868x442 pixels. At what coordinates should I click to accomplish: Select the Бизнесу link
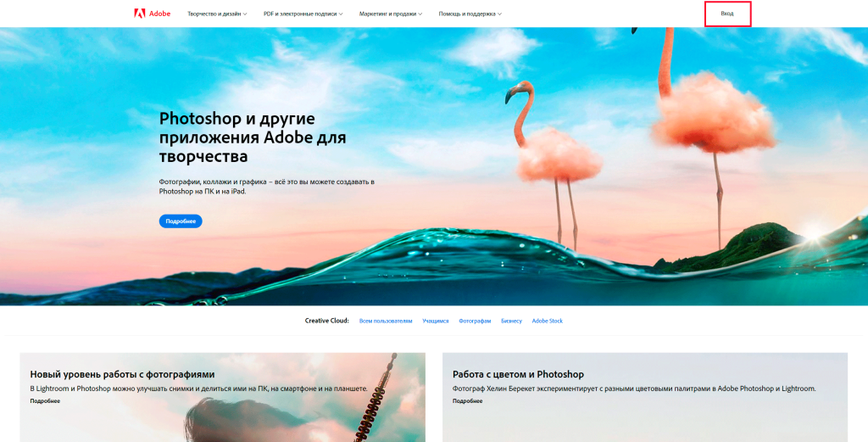tap(511, 321)
